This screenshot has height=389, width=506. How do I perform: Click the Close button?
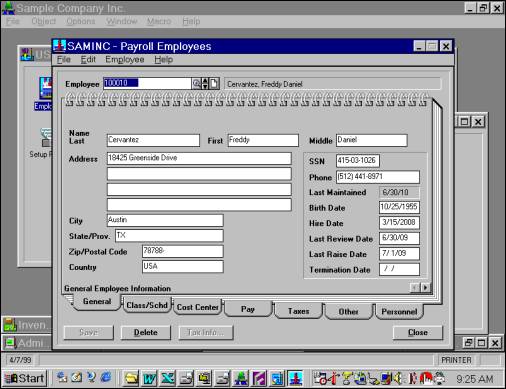[x=418, y=332]
